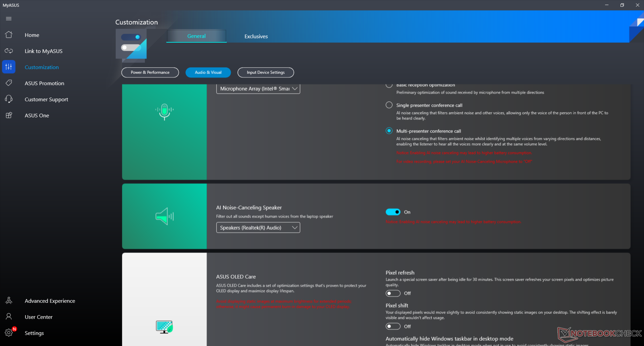
Task: Click the 'Customization' page title
Action: (137, 22)
